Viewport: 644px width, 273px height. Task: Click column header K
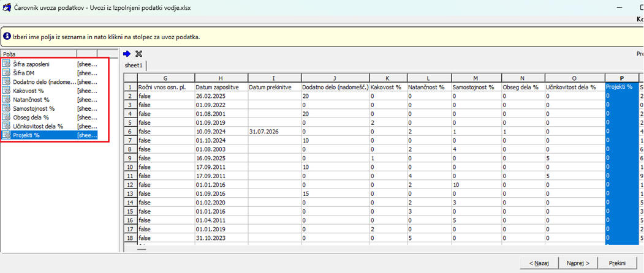(388, 78)
